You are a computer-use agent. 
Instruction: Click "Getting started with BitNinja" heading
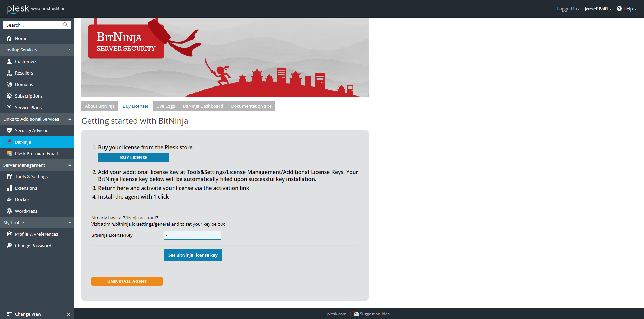135,121
